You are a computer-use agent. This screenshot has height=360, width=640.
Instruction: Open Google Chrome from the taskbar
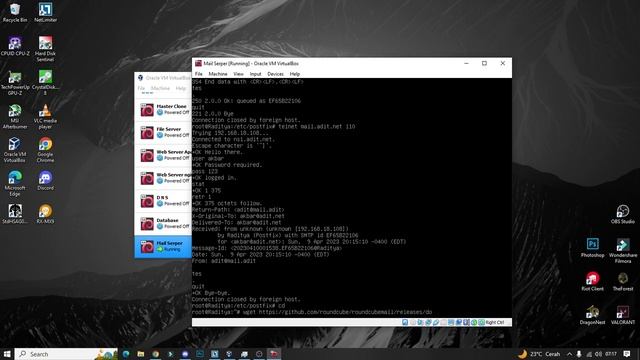pyautogui.click(x=156, y=354)
